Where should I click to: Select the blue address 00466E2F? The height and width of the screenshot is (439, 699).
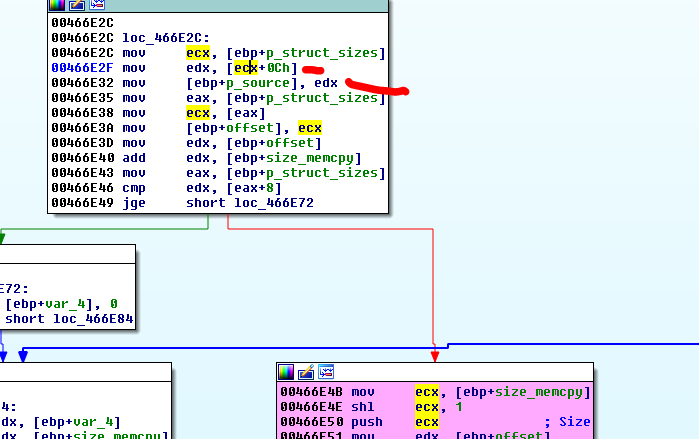coord(82,67)
